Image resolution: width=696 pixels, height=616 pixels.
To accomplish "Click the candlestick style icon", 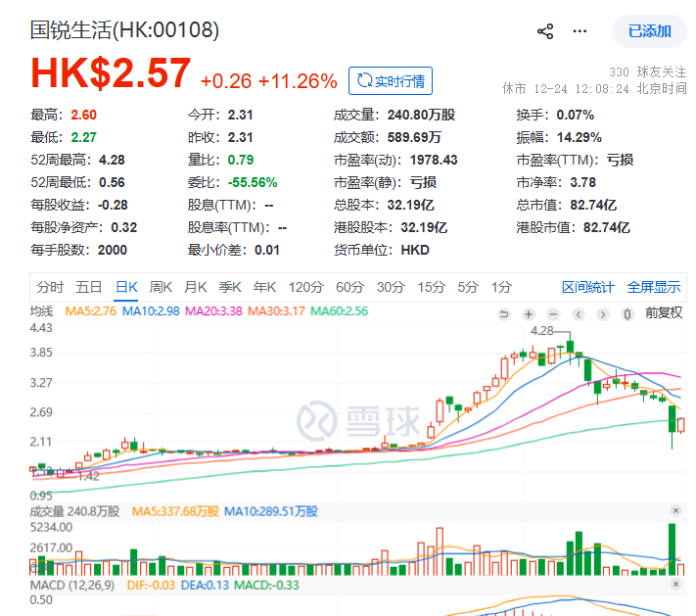I will (627, 314).
